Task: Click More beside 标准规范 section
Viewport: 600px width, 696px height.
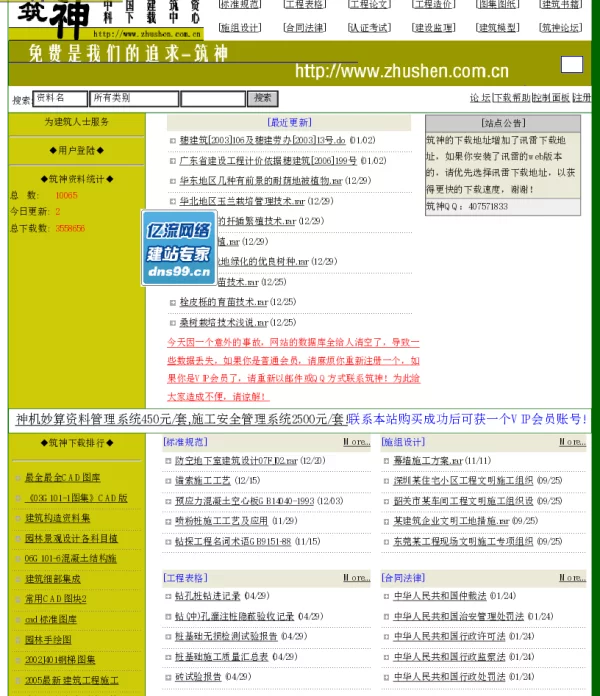Action: (x=357, y=442)
